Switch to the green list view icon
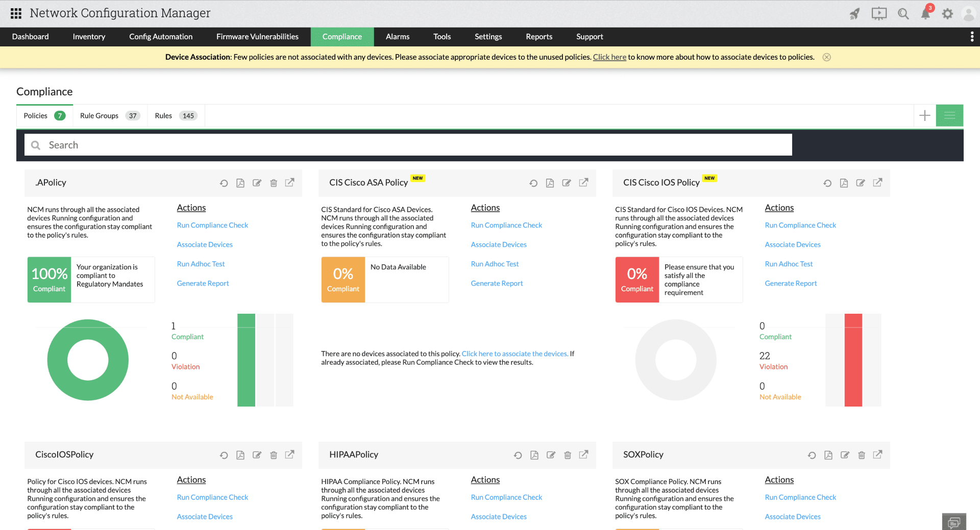 pyautogui.click(x=949, y=116)
